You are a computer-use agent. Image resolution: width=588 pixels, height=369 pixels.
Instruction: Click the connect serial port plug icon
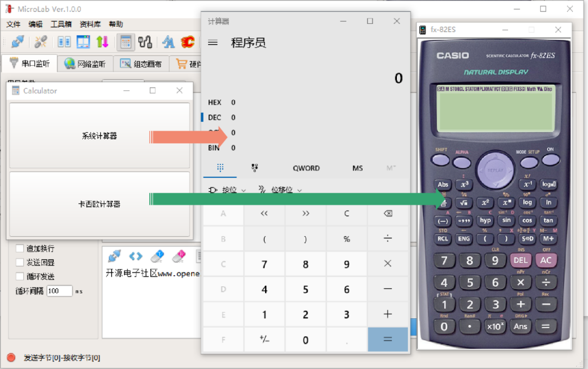point(17,41)
